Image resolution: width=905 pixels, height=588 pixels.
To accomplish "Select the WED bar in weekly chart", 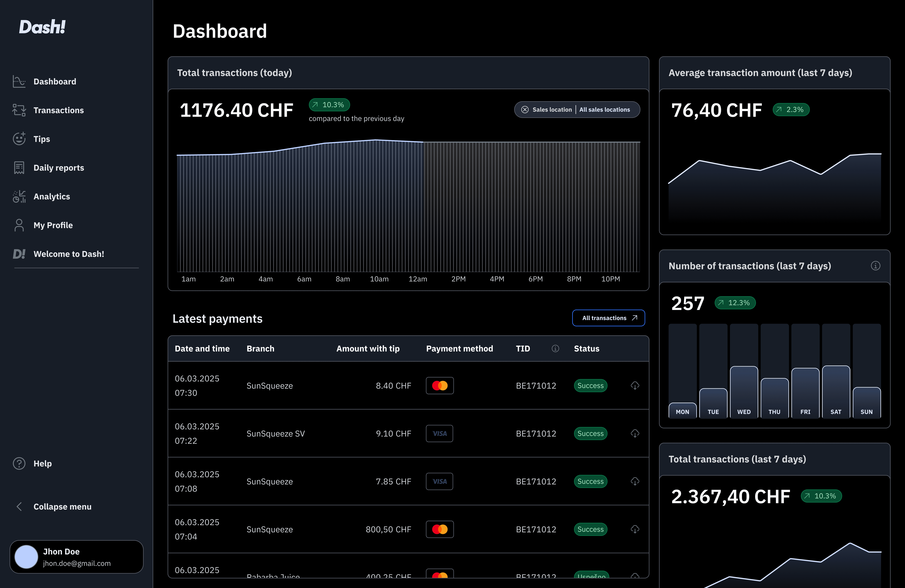I will click(744, 392).
